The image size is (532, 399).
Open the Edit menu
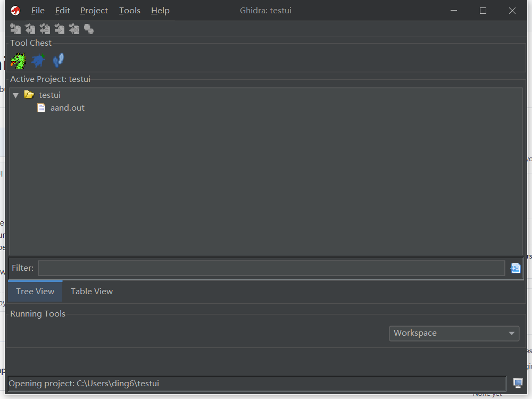[x=62, y=11]
